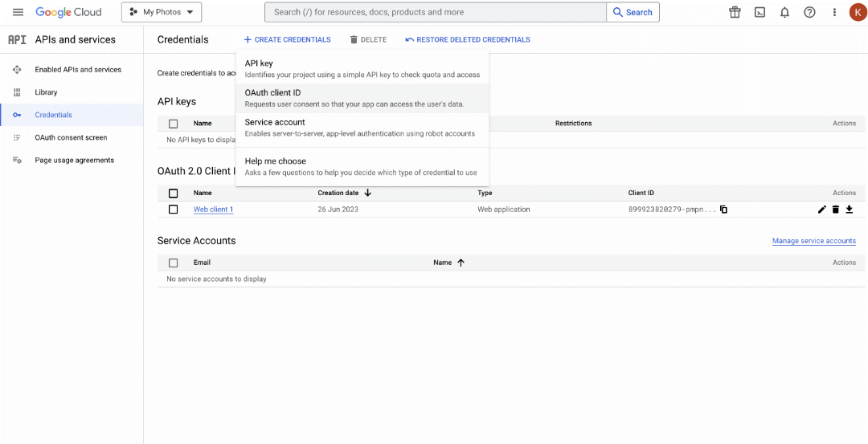Activate the Cloud Shell terminal icon
Viewport: 868px width, 444px height.
(x=760, y=12)
